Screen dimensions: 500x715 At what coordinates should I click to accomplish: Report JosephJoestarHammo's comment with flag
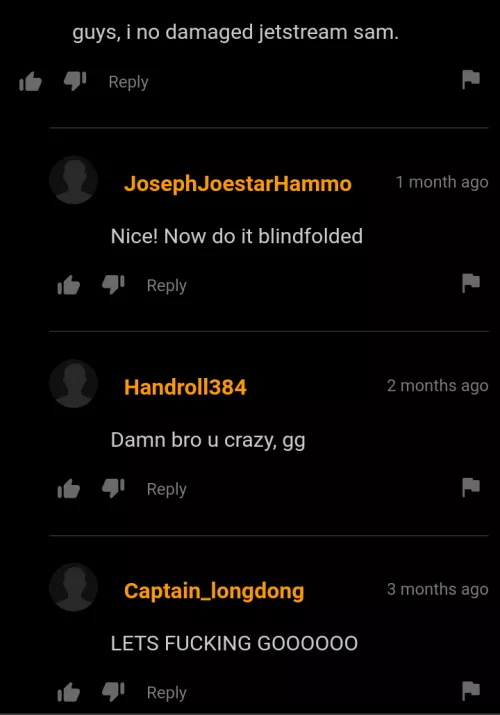[471, 283]
